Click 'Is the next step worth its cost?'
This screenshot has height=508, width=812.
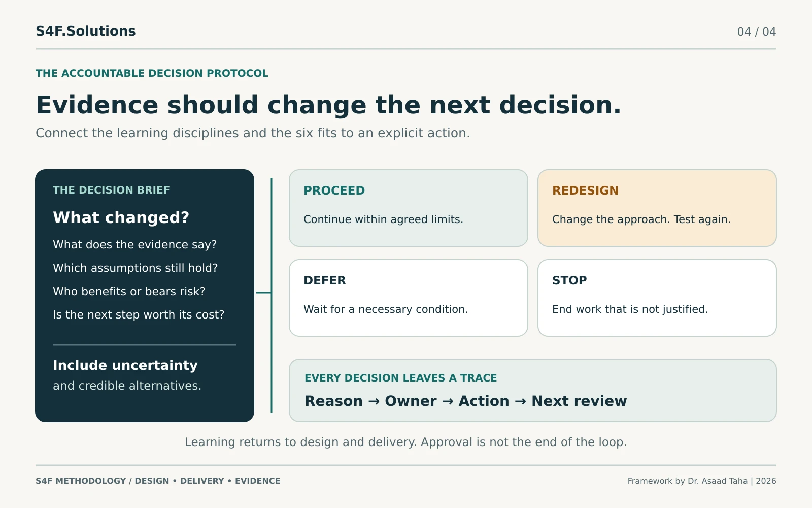click(x=139, y=315)
